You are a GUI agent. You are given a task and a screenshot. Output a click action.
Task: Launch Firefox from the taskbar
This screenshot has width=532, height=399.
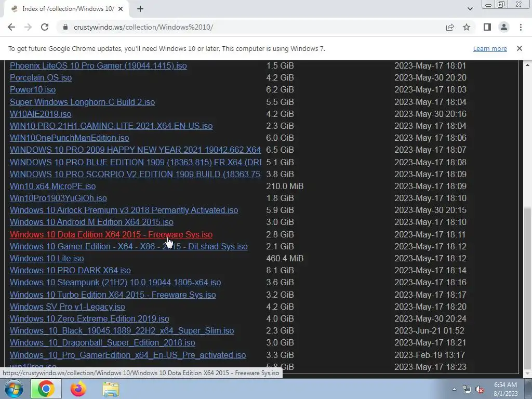(x=78, y=389)
